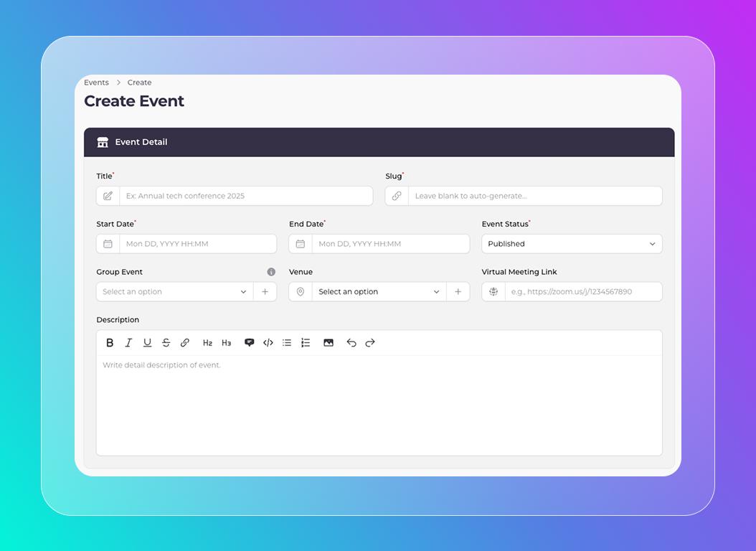
Task: Click the Title input field
Action: click(245, 196)
